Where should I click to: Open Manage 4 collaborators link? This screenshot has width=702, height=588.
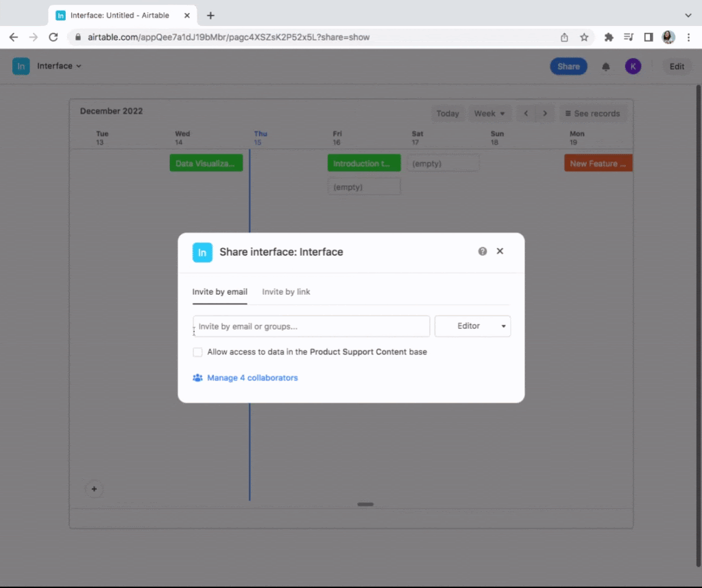point(245,378)
